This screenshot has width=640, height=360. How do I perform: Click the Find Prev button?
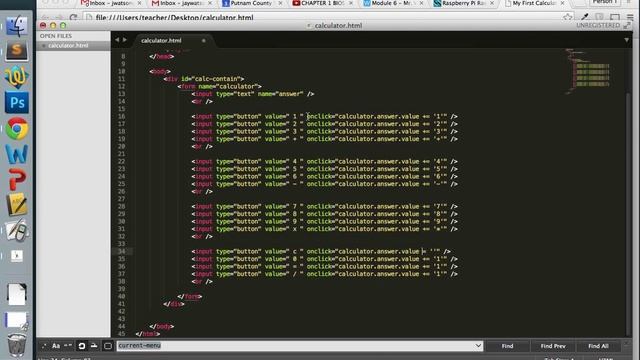tap(553, 346)
